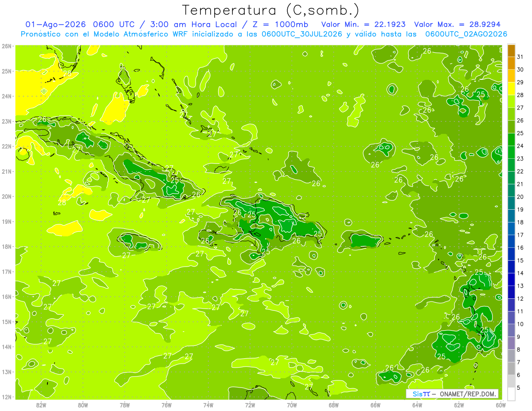Click the "74W" longitude axis label
Viewport: 532px width, 411px height.
[x=208, y=405]
